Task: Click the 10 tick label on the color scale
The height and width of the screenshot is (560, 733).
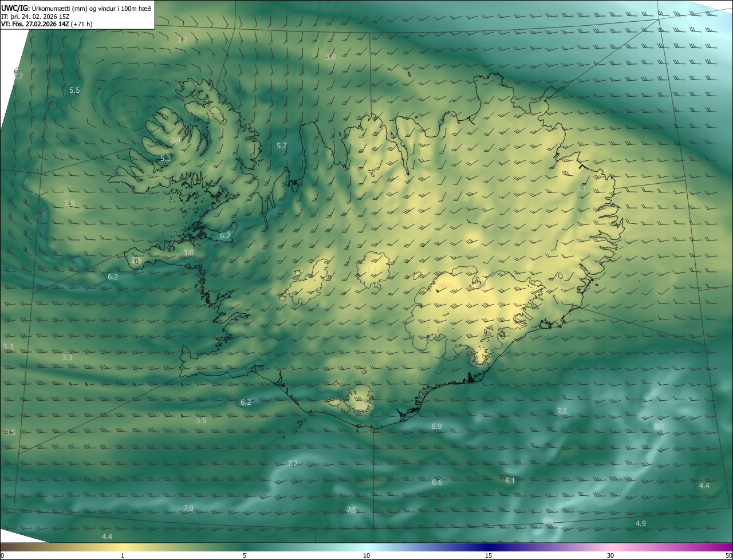Action: pos(366,556)
